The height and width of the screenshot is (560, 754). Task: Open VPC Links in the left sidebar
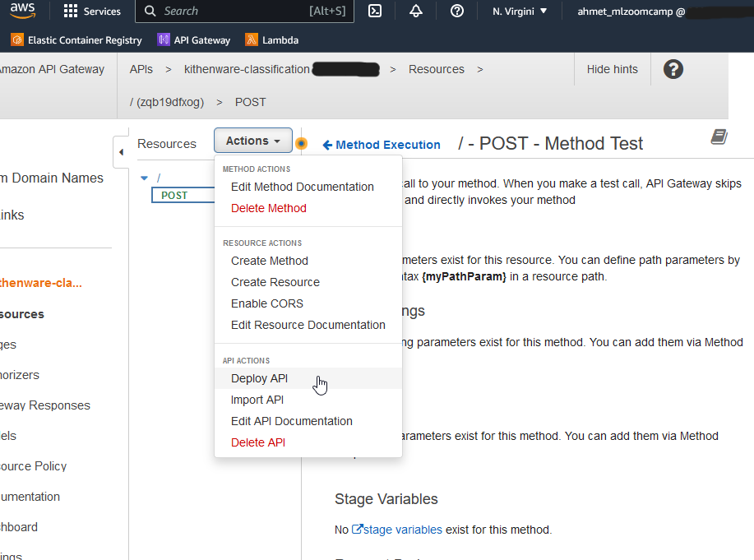[x=12, y=215]
